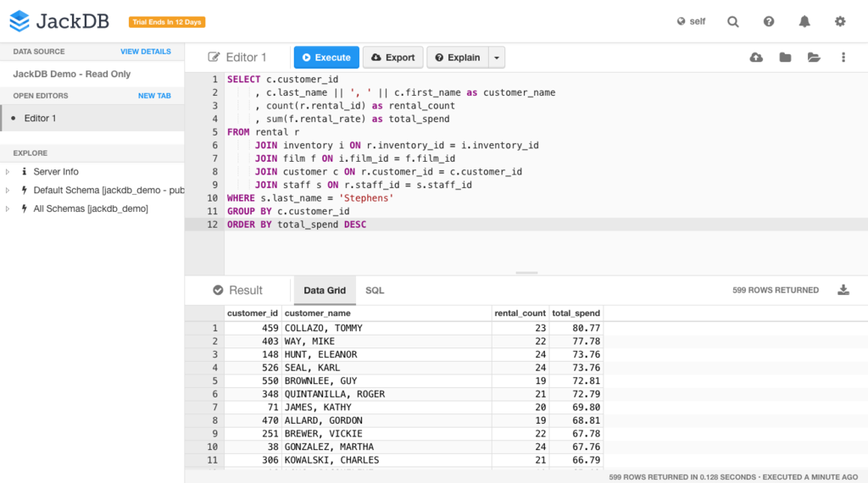Click the closed folder icon in editor toolbar
Viewport: 868px width, 483px height.
tap(785, 58)
